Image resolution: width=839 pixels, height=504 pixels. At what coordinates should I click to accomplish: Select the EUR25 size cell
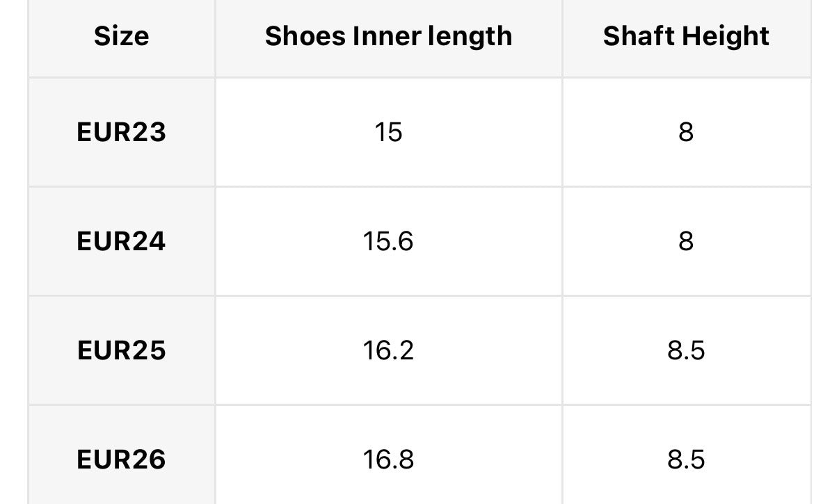121,350
